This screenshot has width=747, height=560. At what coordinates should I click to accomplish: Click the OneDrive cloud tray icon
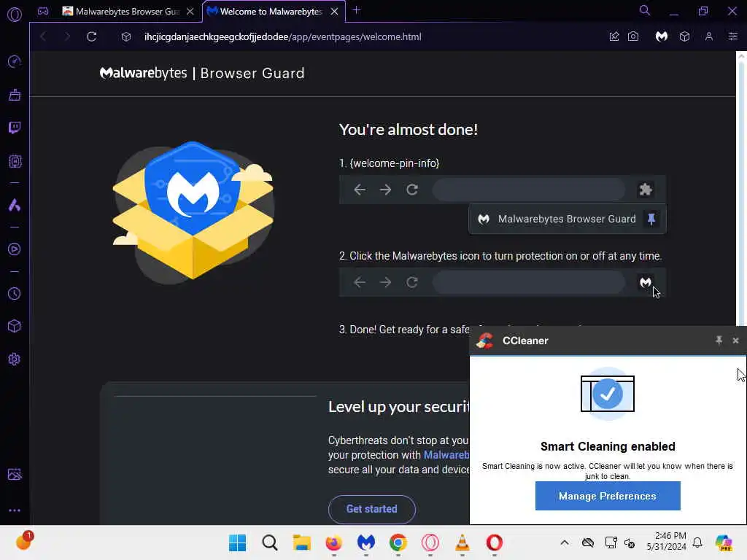(x=588, y=542)
